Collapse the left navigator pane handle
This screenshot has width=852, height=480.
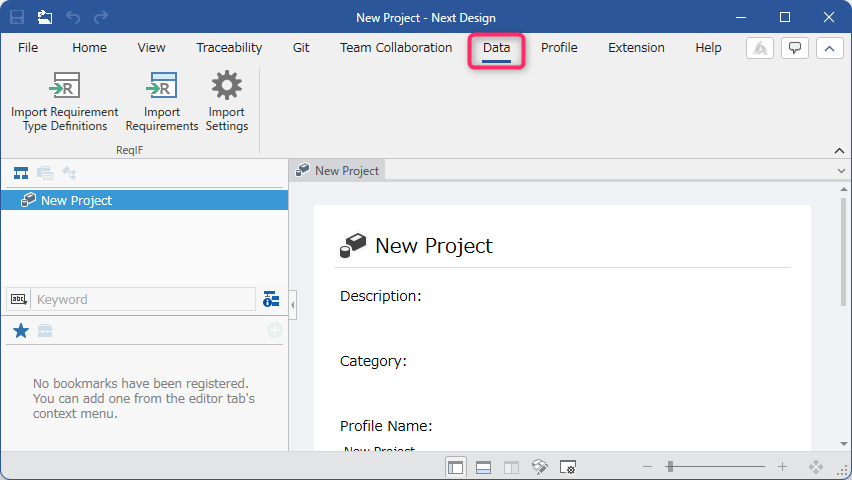click(292, 304)
